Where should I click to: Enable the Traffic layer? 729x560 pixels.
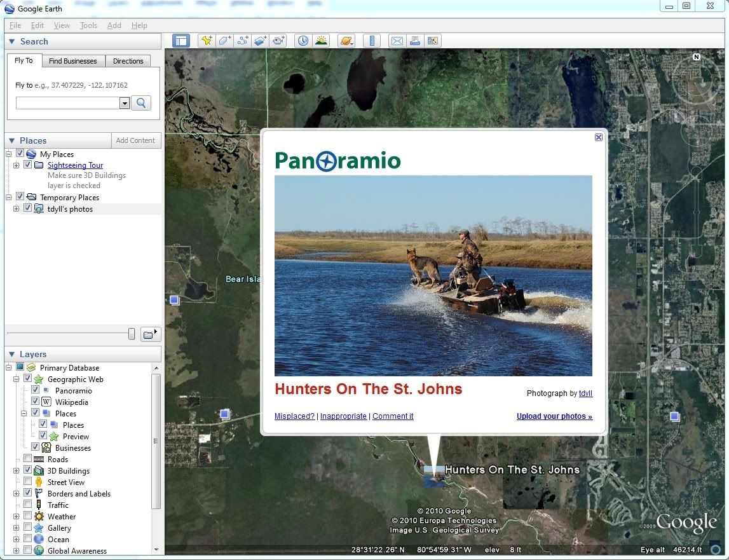(x=28, y=504)
